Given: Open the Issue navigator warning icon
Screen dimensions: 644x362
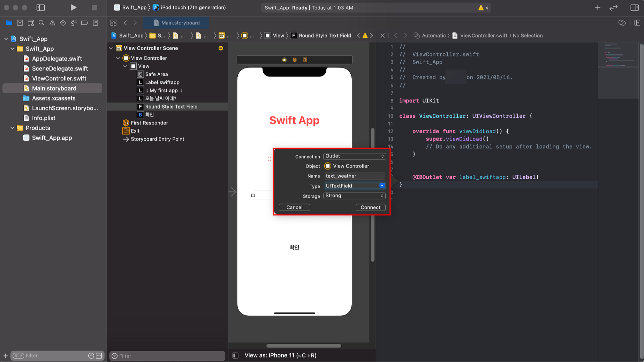Looking at the screenshot, I should [52, 23].
